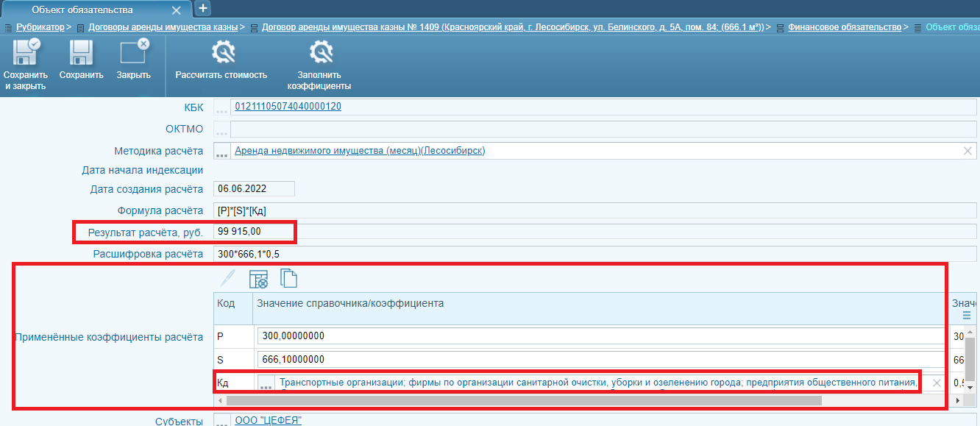
Task: Click the table clear icon above coefficients
Action: coord(258,279)
